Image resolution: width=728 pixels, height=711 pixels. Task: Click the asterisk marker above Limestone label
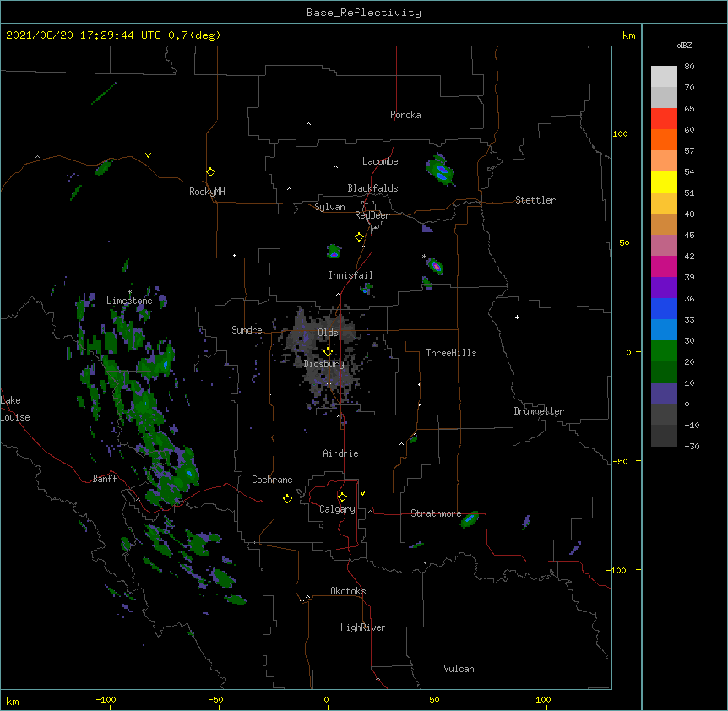pos(129,292)
